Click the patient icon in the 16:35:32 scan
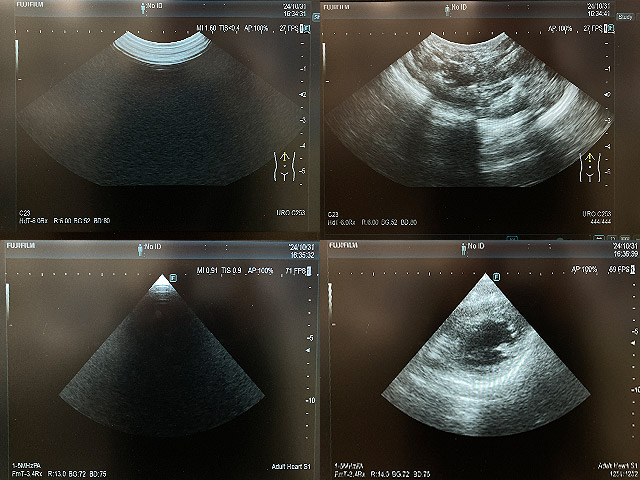The width and height of the screenshot is (640, 480). 140,250
